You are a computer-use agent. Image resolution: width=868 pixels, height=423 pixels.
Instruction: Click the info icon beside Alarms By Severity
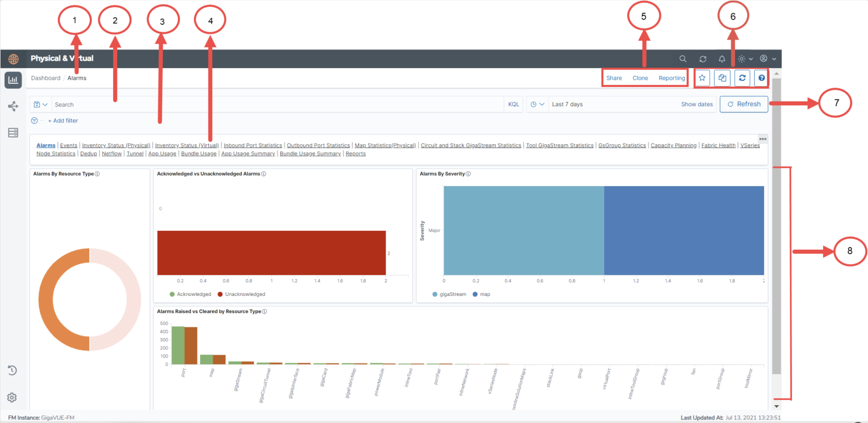468,174
